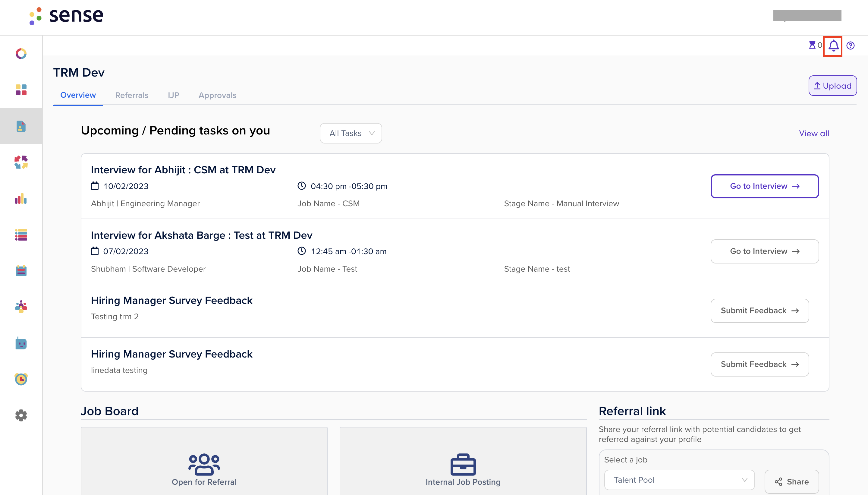The image size is (868, 495).
Task: Click calendar icon beside 10/02/2023
Action: point(95,186)
